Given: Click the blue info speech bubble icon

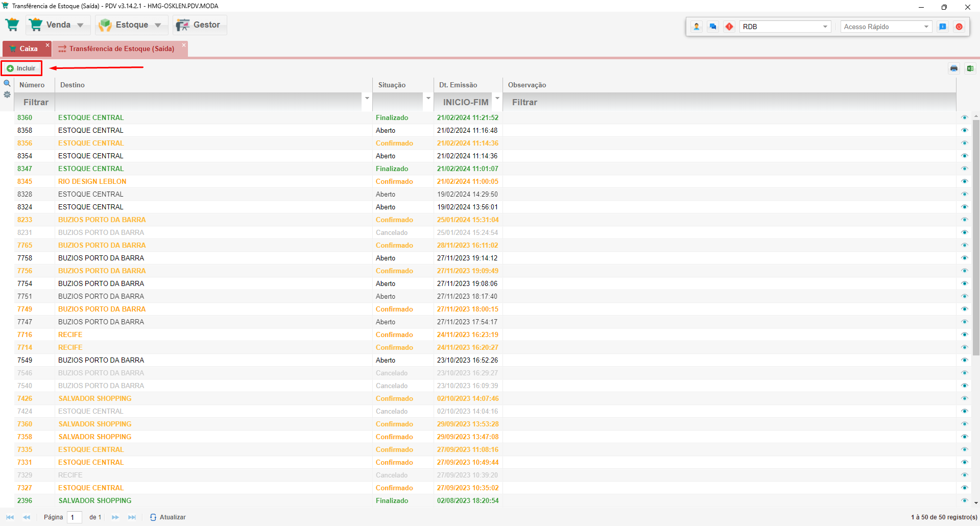Looking at the screenshot, I should point(943,27).
